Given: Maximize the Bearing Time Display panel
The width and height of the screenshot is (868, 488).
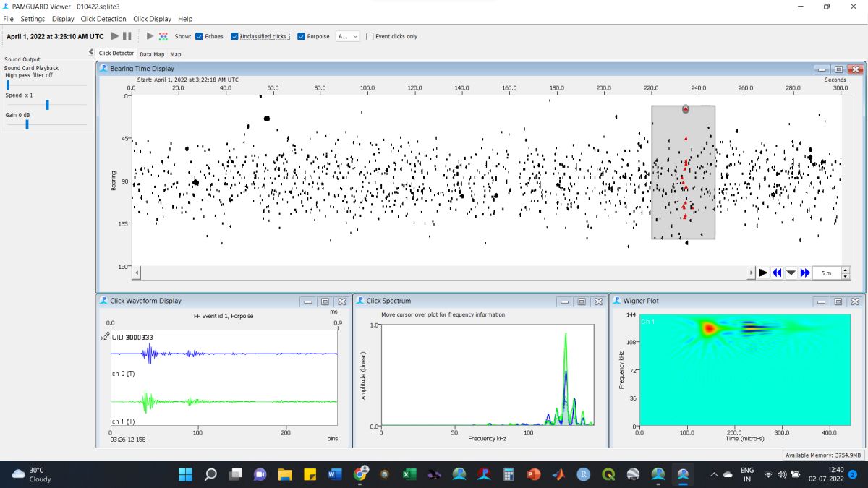Looking at the screenshot, I should tap(838, 69).
